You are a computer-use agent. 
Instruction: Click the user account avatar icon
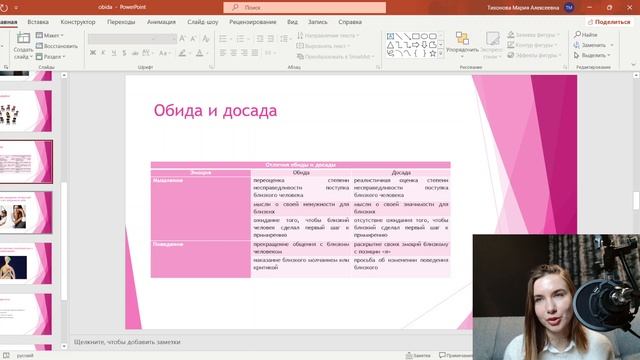[569, 7]
